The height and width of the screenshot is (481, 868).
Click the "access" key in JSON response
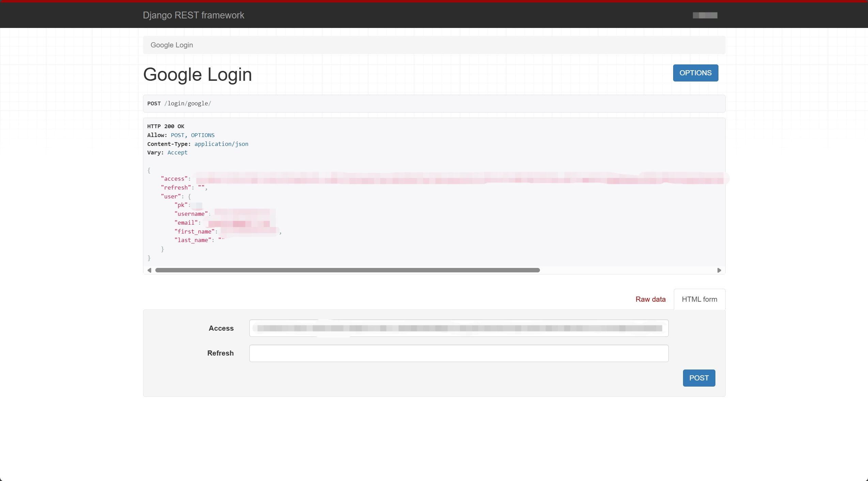[174, 179]
